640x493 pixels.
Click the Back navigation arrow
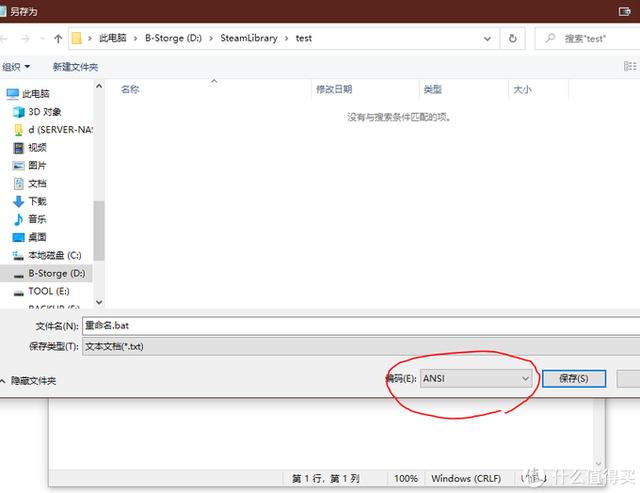click(4, 39)
